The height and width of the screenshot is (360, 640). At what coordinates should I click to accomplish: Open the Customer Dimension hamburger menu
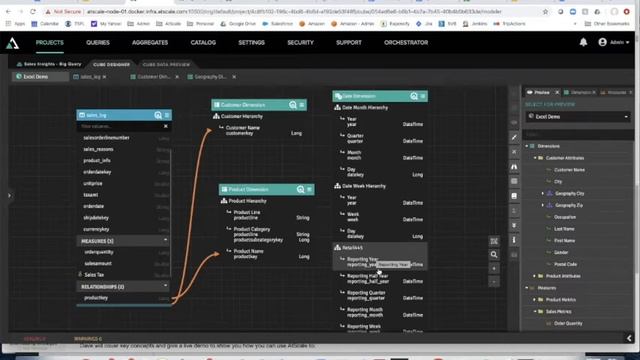(302, 105)
